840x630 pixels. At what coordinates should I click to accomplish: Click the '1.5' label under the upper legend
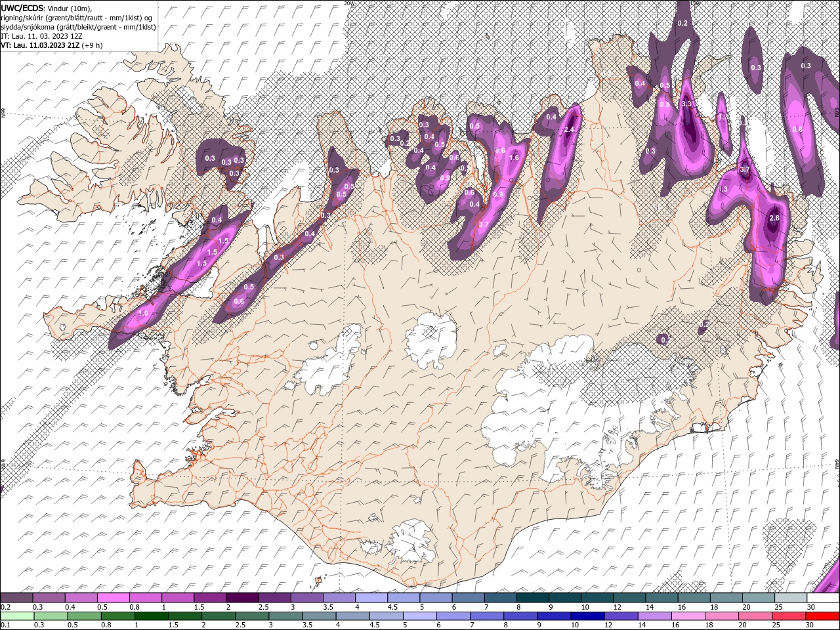pyautogui.click(x=198, y=607)
